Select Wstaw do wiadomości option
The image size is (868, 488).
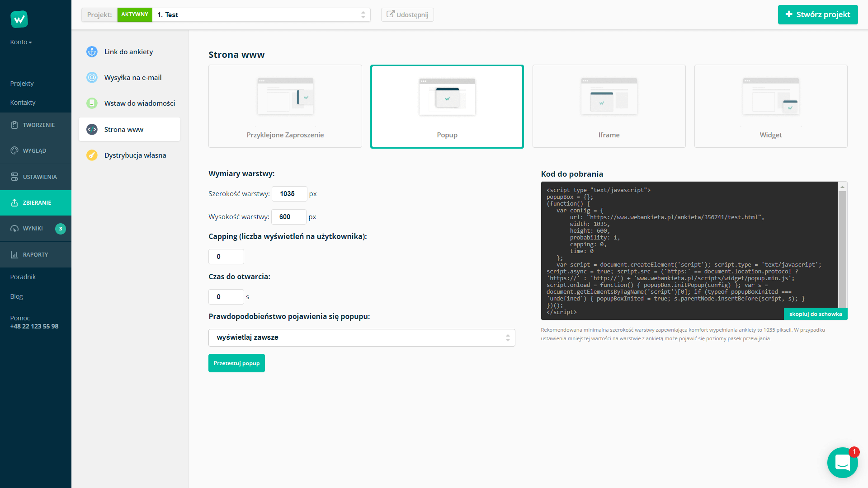[129, 103]
